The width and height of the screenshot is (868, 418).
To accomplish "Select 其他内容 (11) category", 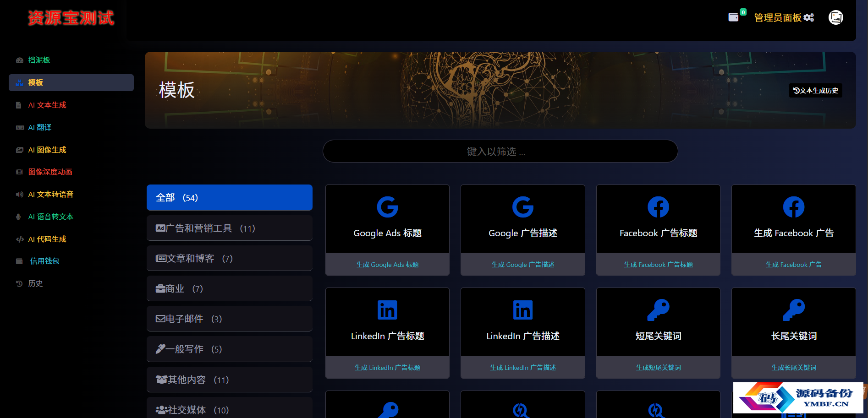I will click(230, 380).
